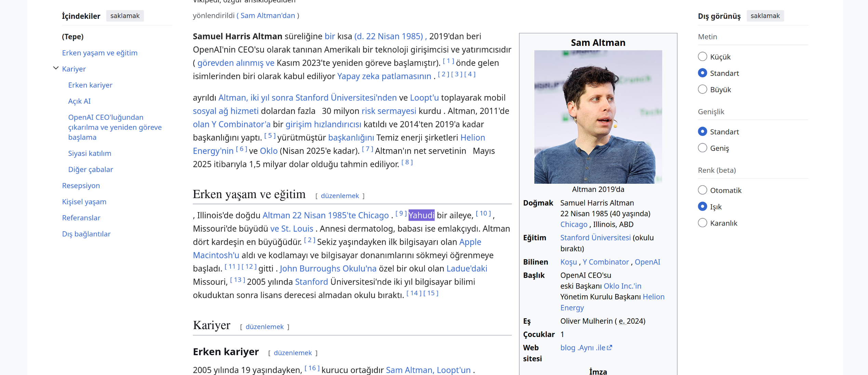868x375 pixels.
Task: Open the Açık AI contents entry
Action: coord(79,101)
